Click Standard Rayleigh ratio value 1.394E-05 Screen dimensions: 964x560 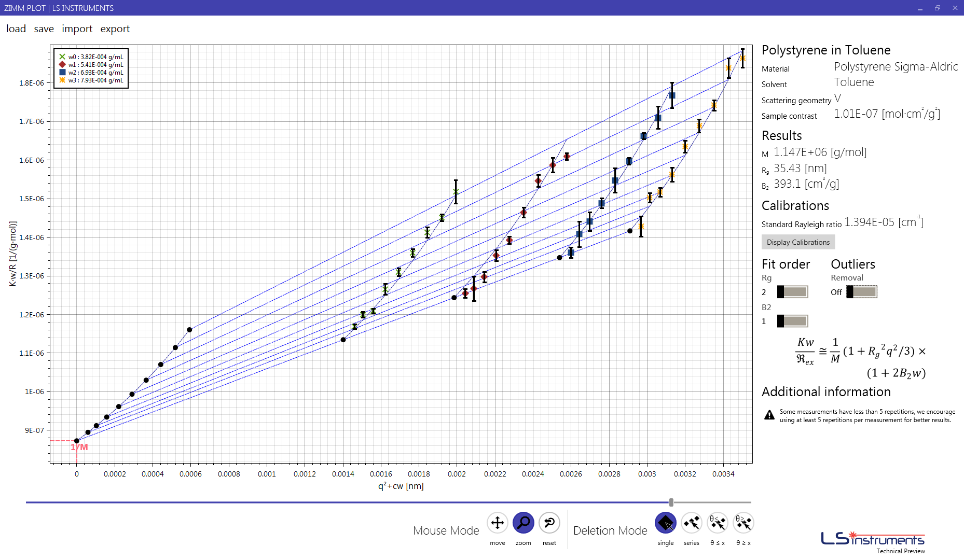pyautogui.click(x=884, y=222)
